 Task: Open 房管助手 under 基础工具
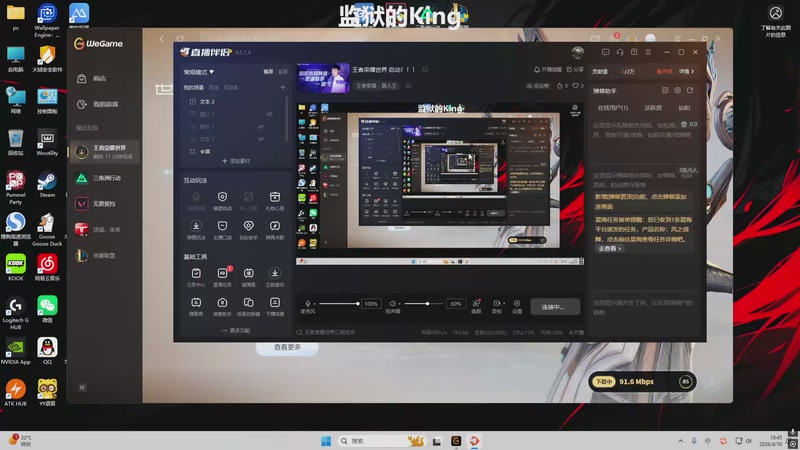tap(222, 306)
